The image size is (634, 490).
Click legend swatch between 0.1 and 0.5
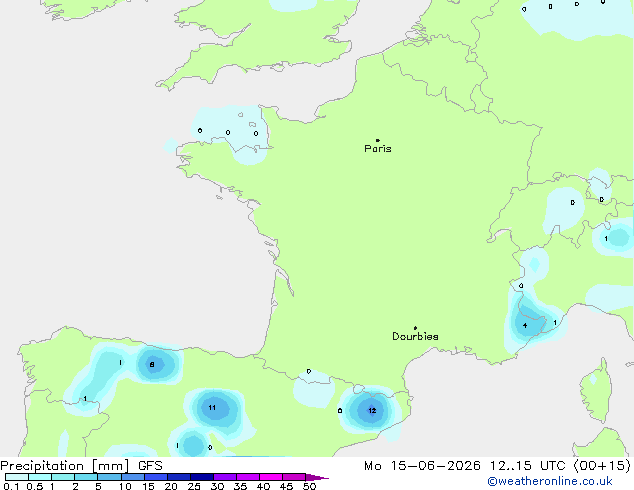click(x=17, y=477)
